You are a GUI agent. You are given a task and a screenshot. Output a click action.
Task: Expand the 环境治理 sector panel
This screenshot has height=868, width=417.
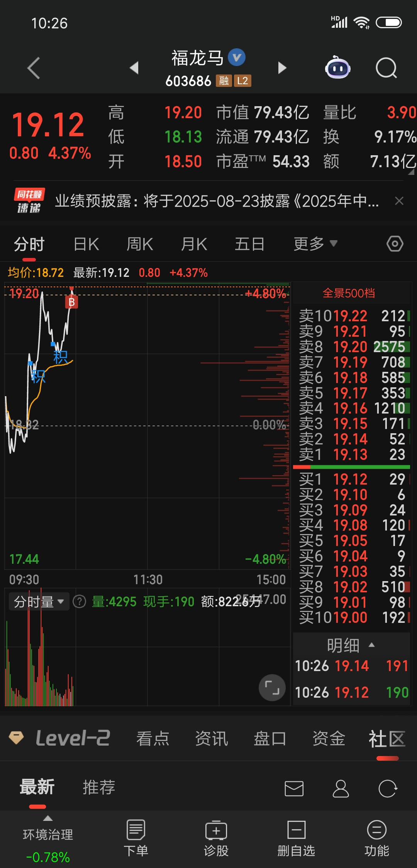[x=48, y=840]
